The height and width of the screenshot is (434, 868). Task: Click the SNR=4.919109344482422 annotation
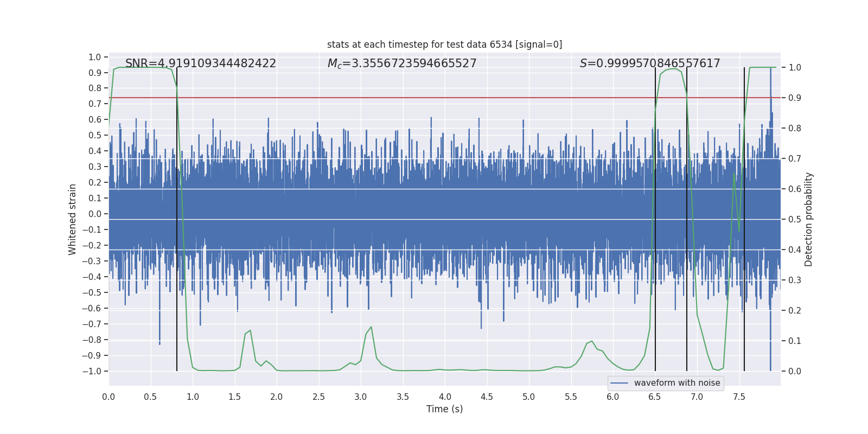tap(201, 63)
